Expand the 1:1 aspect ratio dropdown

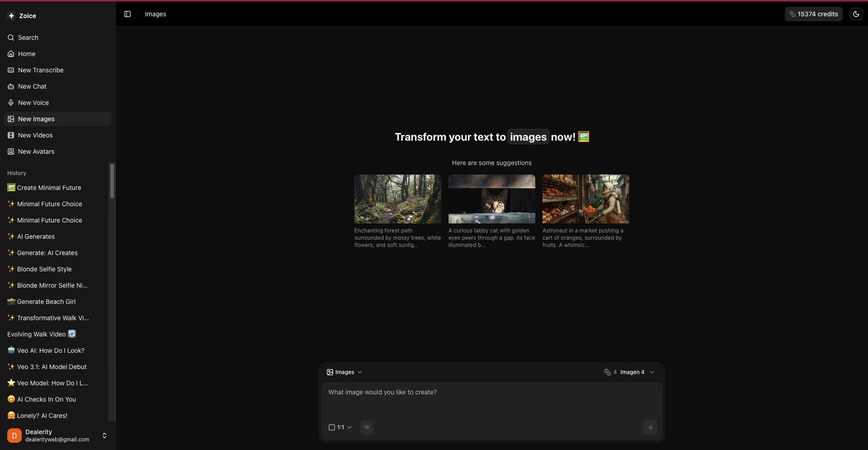tap(340, 427)
